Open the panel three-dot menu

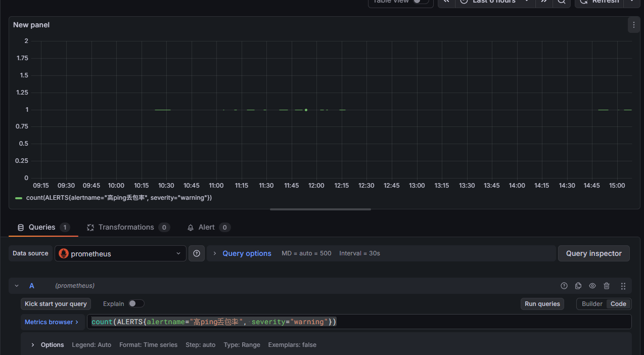tap(634, 25)
